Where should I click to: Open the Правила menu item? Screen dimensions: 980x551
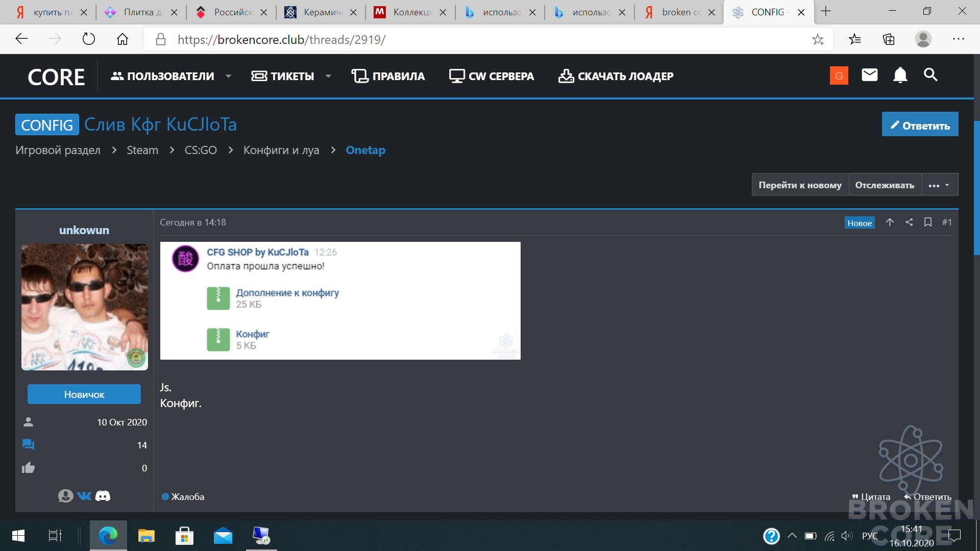388,76
